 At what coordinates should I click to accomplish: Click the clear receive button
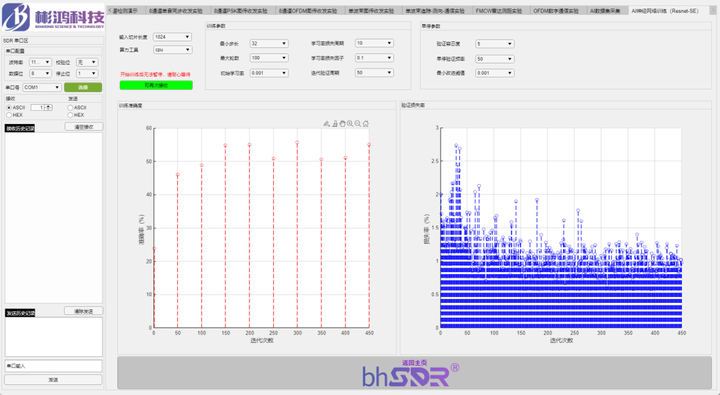[84, 127]
